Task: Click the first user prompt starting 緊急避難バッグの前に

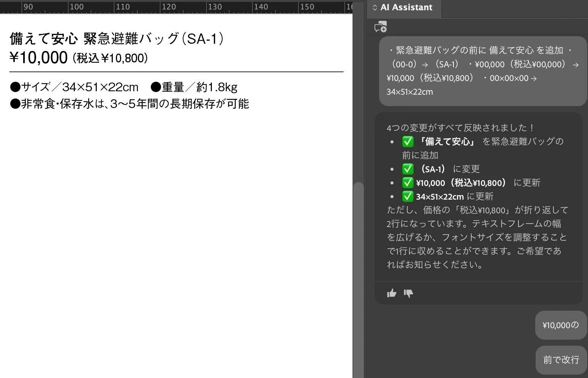Action: point(483,71)
